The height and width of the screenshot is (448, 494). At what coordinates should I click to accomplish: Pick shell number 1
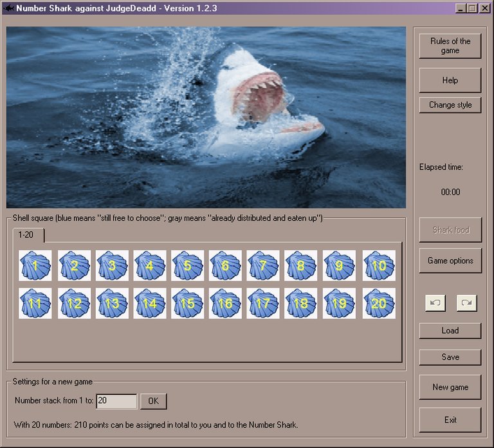35,265
